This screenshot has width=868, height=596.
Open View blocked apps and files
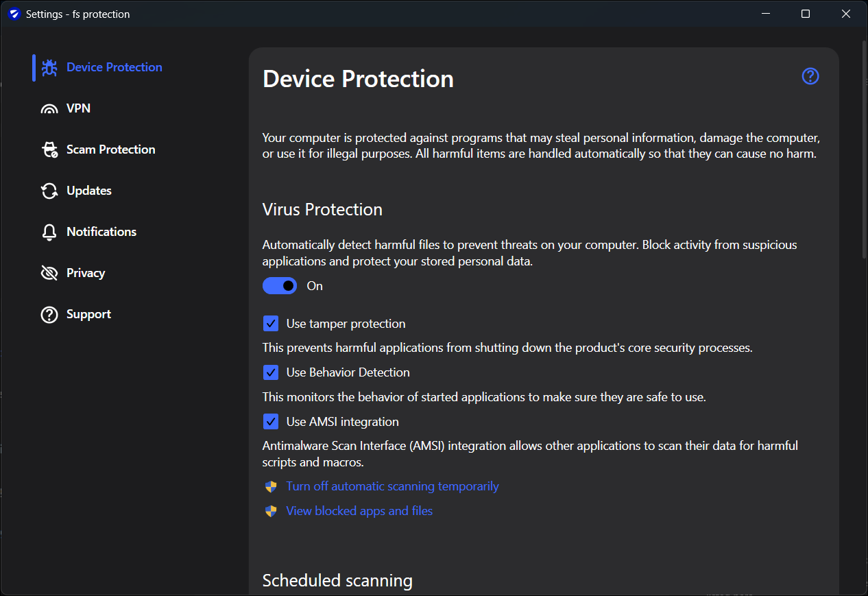click(359, 511)
